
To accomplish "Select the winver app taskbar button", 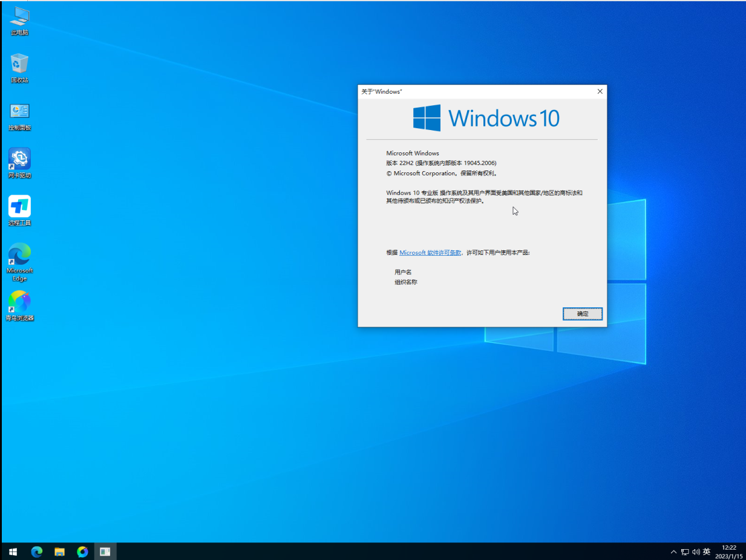I will 105,552.
